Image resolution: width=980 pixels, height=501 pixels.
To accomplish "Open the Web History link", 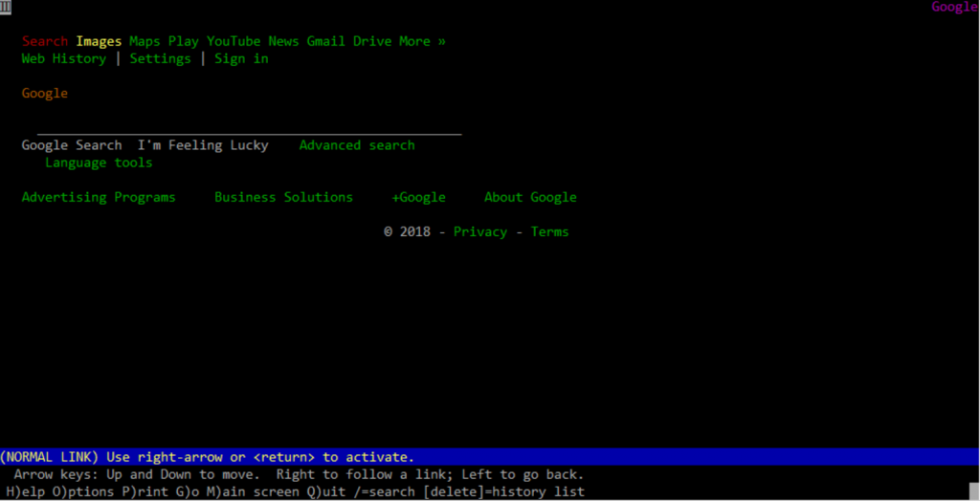I will point(64,58).
